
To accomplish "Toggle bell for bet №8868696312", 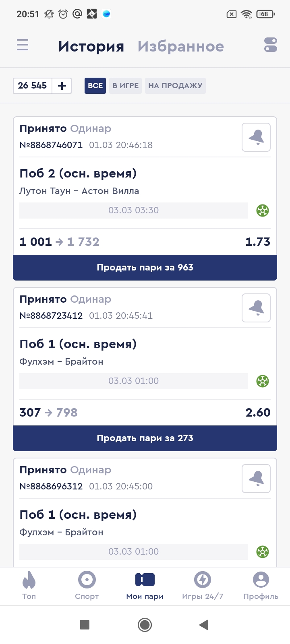I will pyautogui.click(x=256, y=479).
